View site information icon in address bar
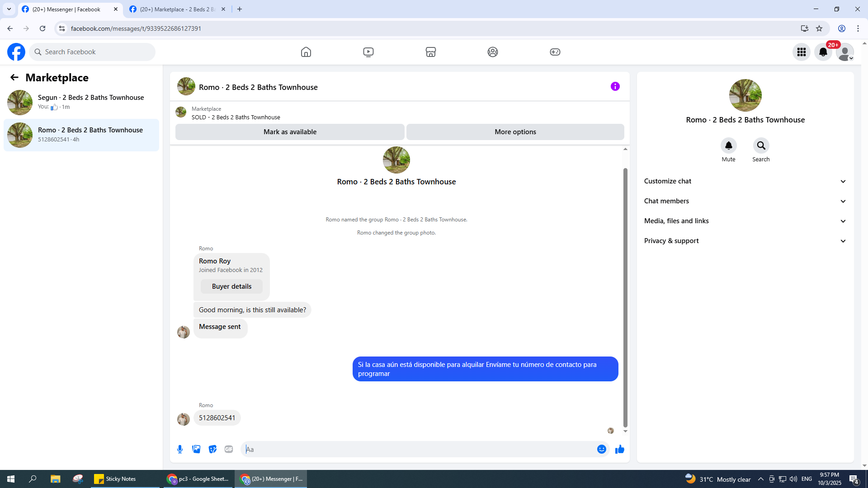The image size is (868, 488). coord(62,28)
